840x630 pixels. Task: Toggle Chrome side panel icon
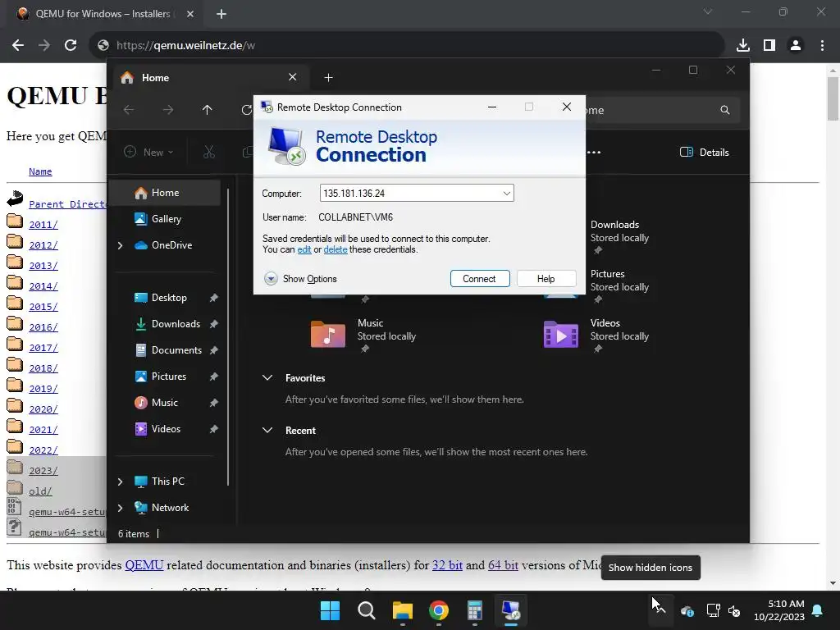click(769, 45)
